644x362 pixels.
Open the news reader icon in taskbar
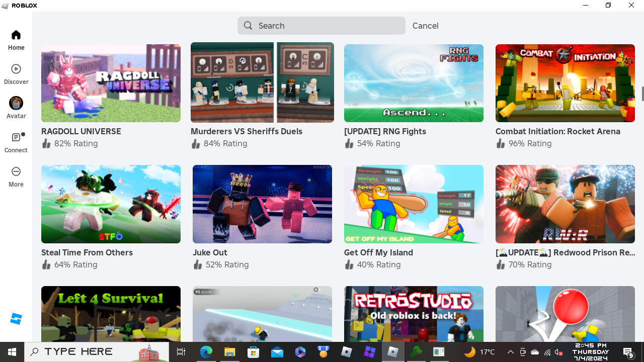pyautogui.click(x=438, y=352)
